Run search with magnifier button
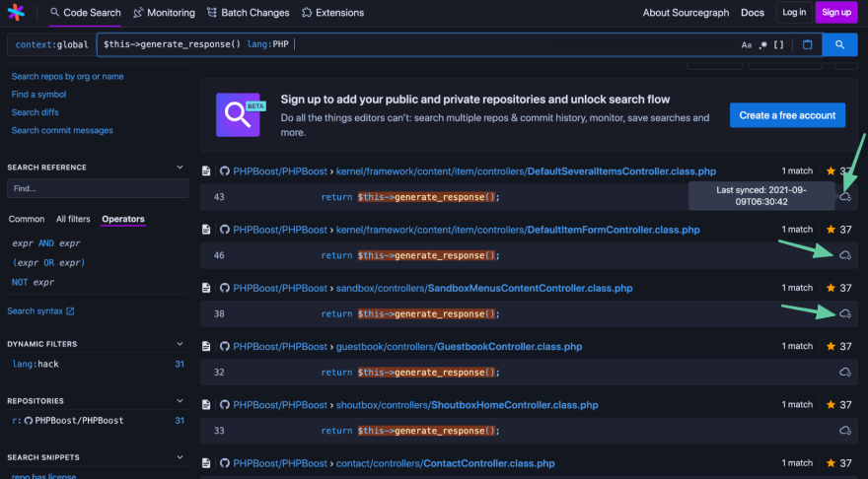868x479 pixels. tap(839, 44)
